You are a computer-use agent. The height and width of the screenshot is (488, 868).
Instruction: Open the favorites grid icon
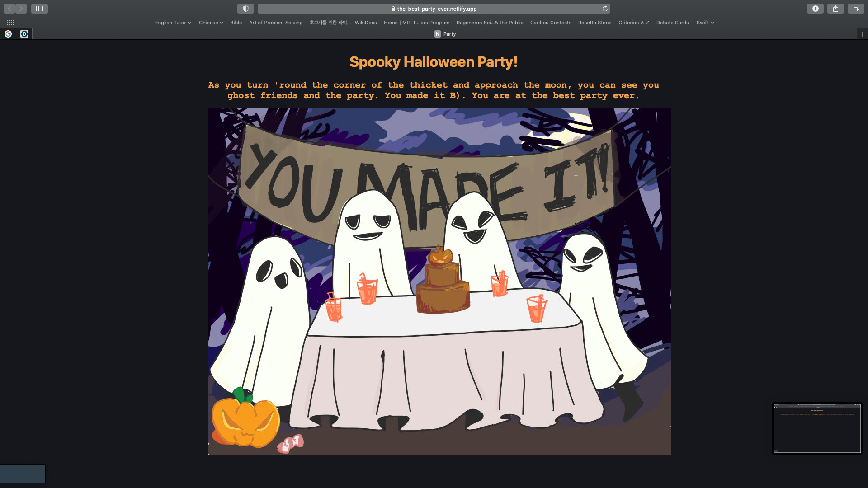[x=10, y=23]
